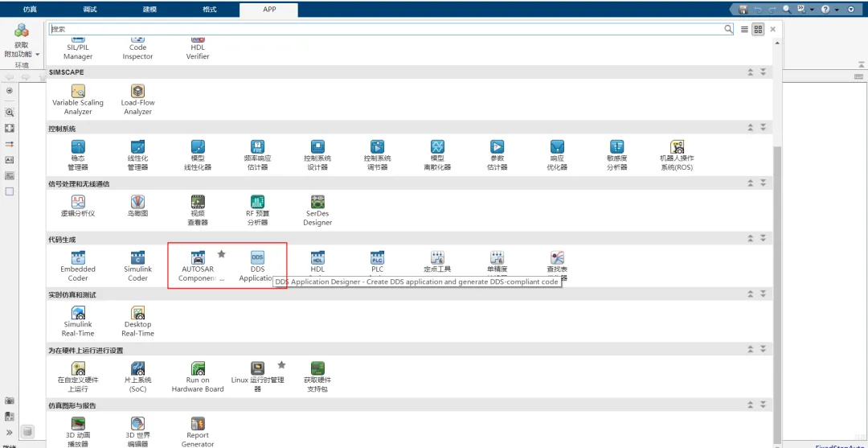
Task: Click in the 搜索 apps field
Action: [x=391, y=29]
